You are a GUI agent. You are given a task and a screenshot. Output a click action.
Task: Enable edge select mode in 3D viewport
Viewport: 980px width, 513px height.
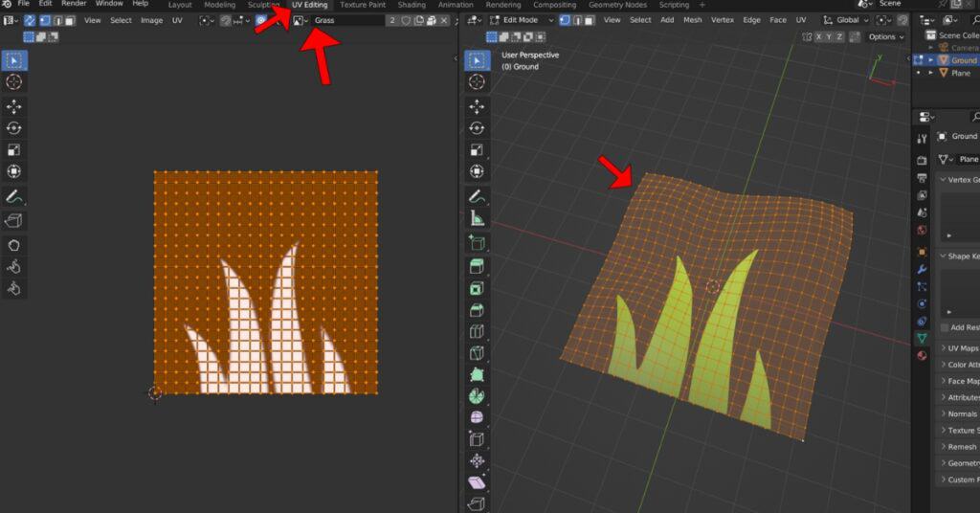(577, 20)
